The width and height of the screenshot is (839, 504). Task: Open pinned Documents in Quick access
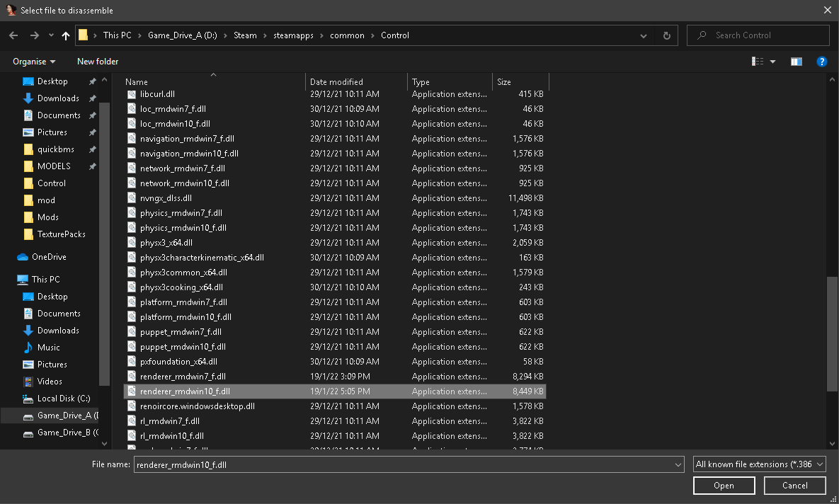pos(59,115)
